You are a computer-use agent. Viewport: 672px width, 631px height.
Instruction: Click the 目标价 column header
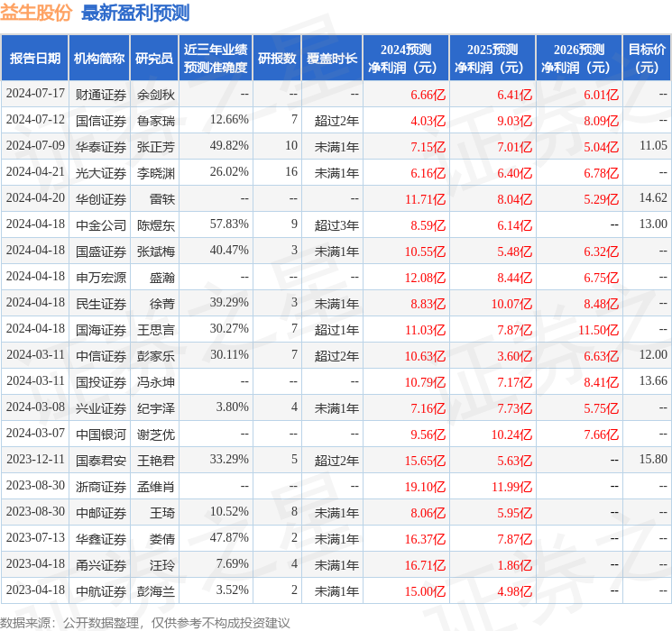[647, 59]
